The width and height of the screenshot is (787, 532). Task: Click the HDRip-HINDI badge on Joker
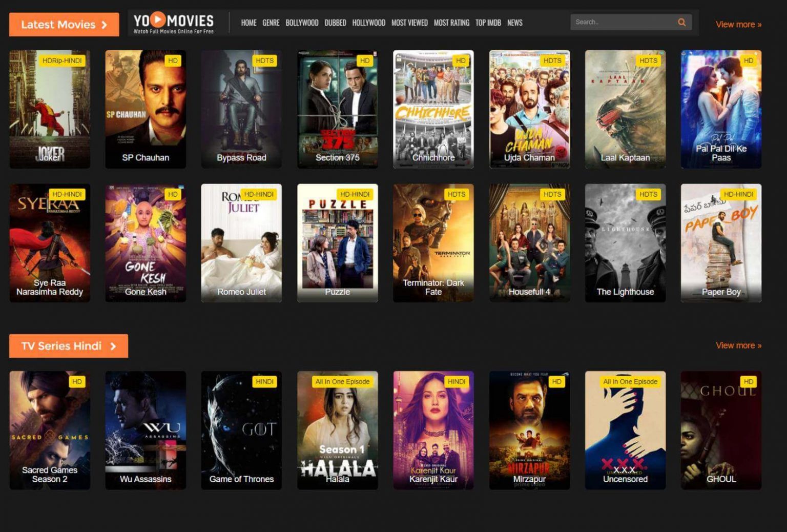[62, 60]
